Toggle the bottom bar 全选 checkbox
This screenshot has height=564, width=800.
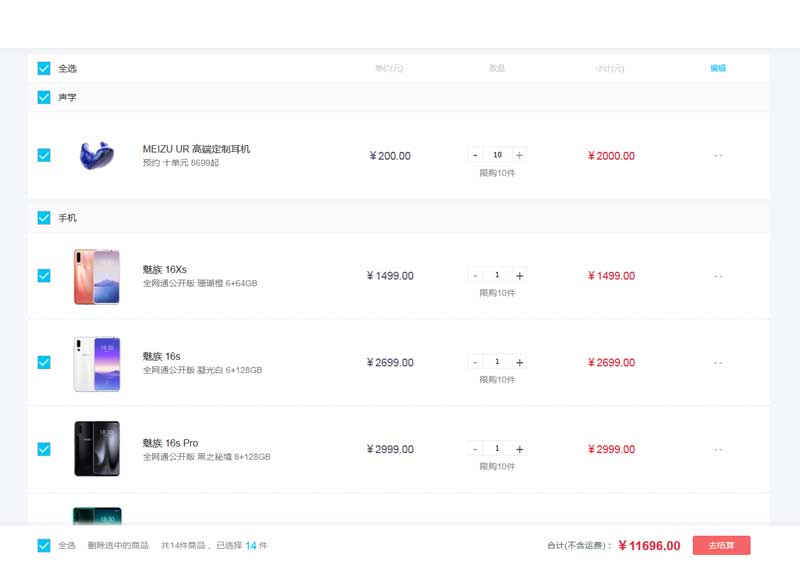click(44, 545)
